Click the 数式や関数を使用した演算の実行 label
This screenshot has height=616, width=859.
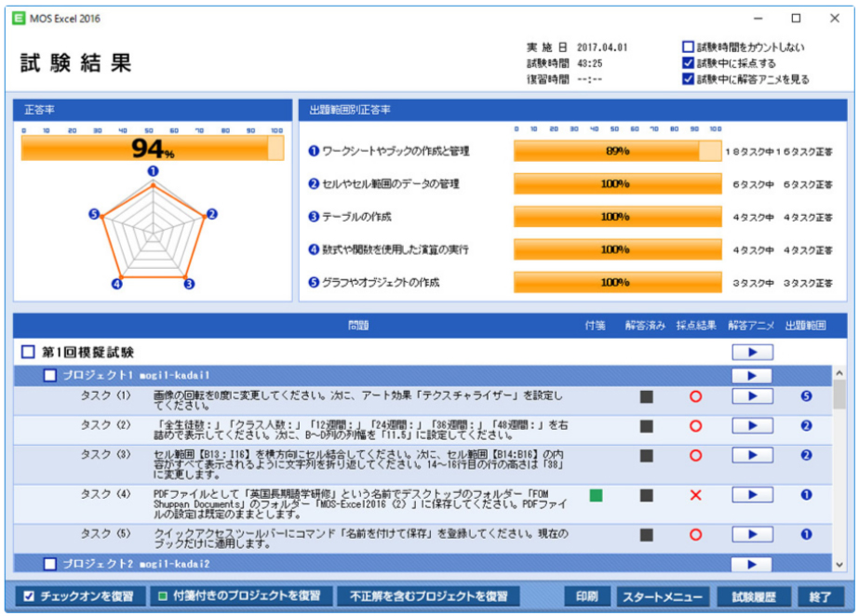395,249
